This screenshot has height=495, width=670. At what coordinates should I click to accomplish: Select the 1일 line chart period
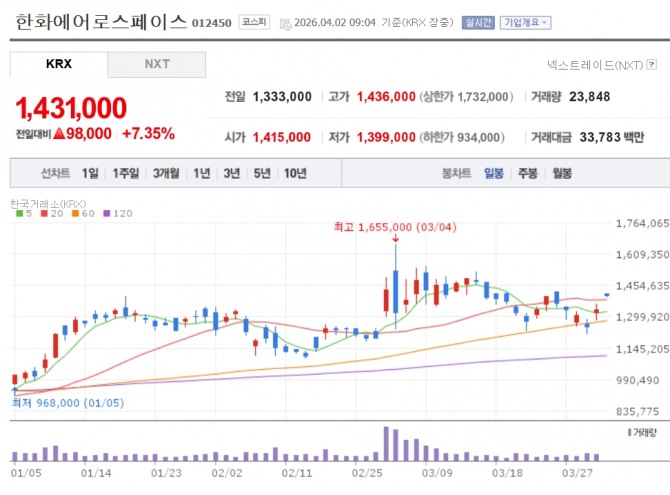pyautogui.click(x=90, y=173)
